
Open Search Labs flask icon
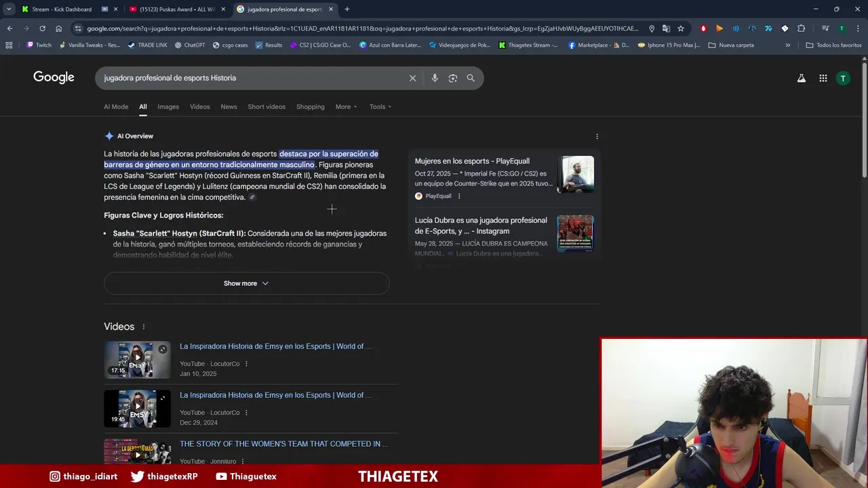point(802,78)
